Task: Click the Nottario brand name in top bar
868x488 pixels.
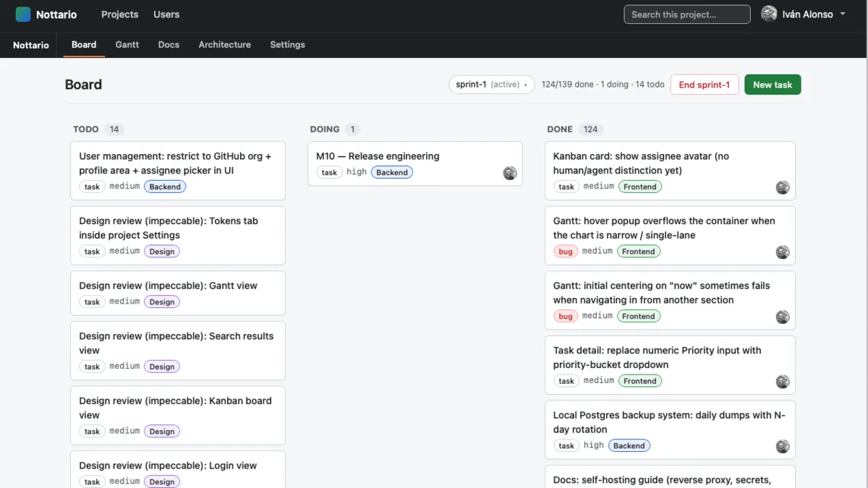Action: [x=56, y=14]
